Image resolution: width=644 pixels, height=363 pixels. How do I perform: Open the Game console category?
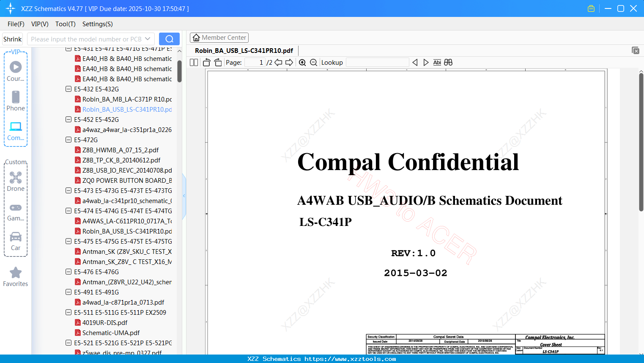(16, 212)
